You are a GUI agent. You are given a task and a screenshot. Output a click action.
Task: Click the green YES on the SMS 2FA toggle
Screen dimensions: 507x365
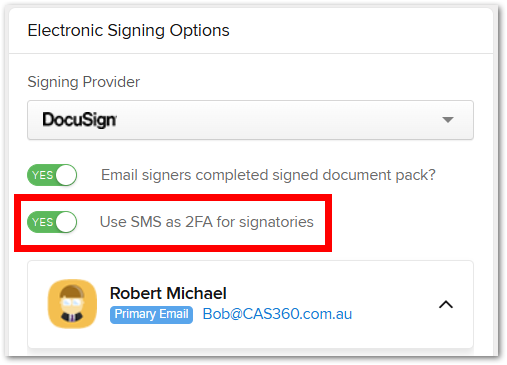[42, 222]
